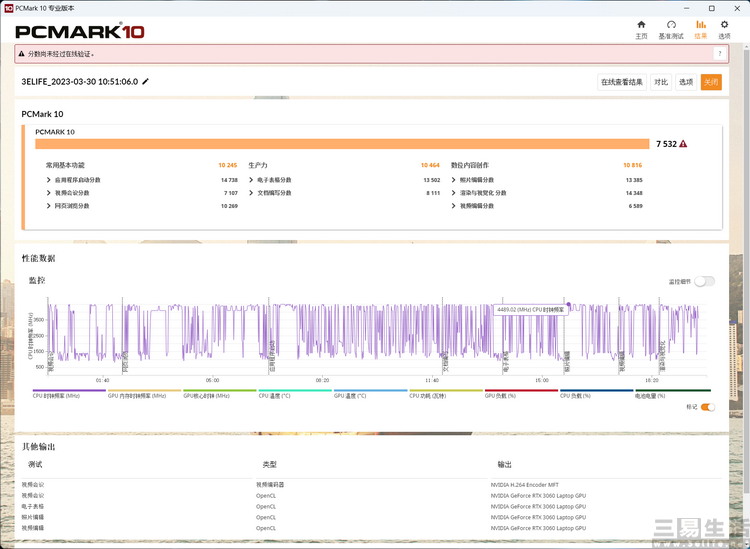Minimize the PCMark 10 window
The width and height of the screenshot is (750, 549).
point(687,8)
